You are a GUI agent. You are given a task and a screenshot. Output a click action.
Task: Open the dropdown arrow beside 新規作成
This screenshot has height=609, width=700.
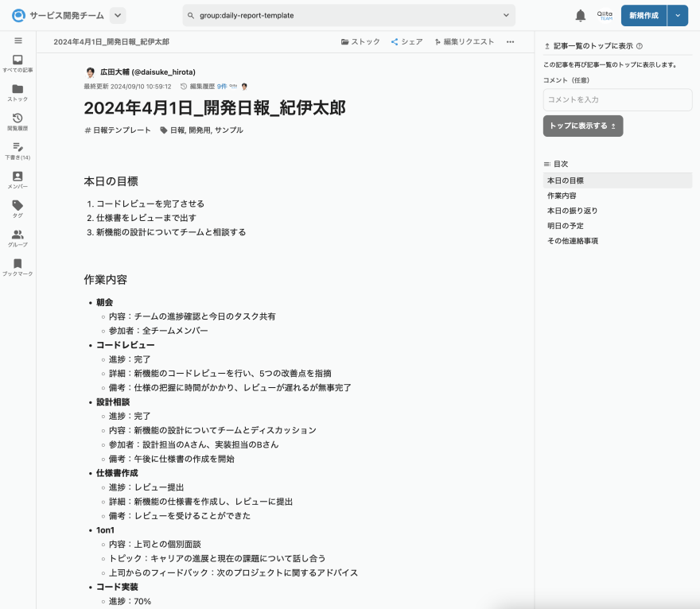[x=678, y=16]
